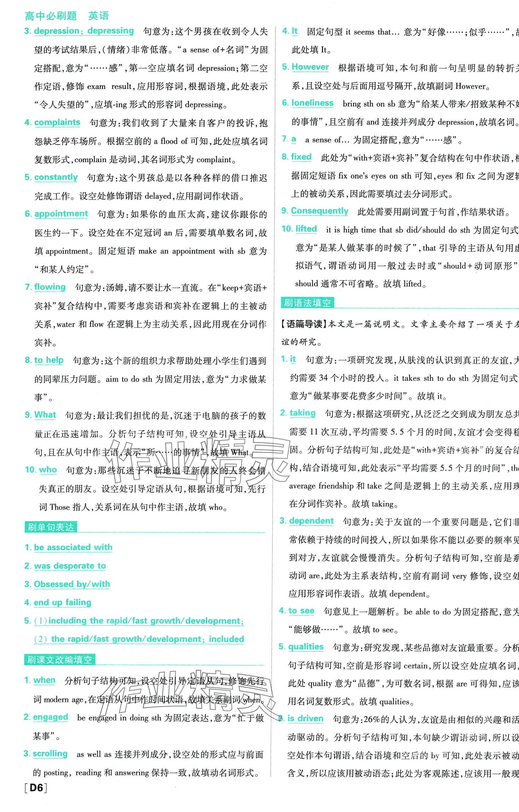The width and height of the screenshot is (519, 812).
Task: Click answer 'taking' in item 2
Action: click(302, 413)
